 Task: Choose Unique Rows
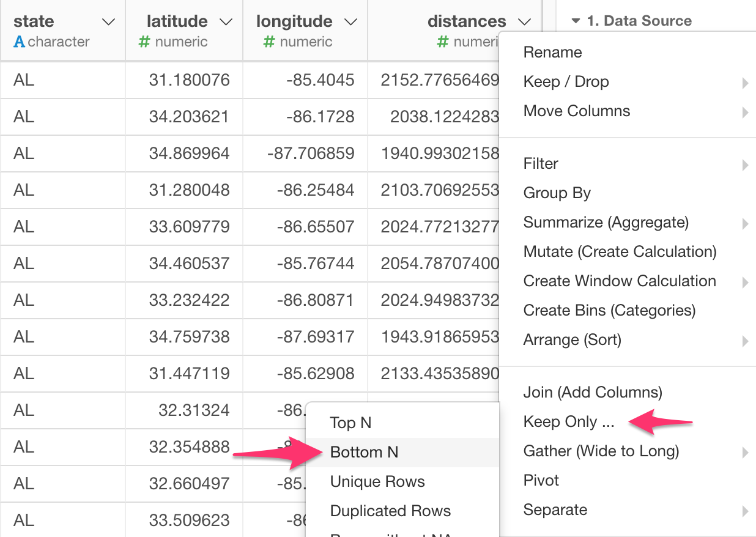(376, 481)
